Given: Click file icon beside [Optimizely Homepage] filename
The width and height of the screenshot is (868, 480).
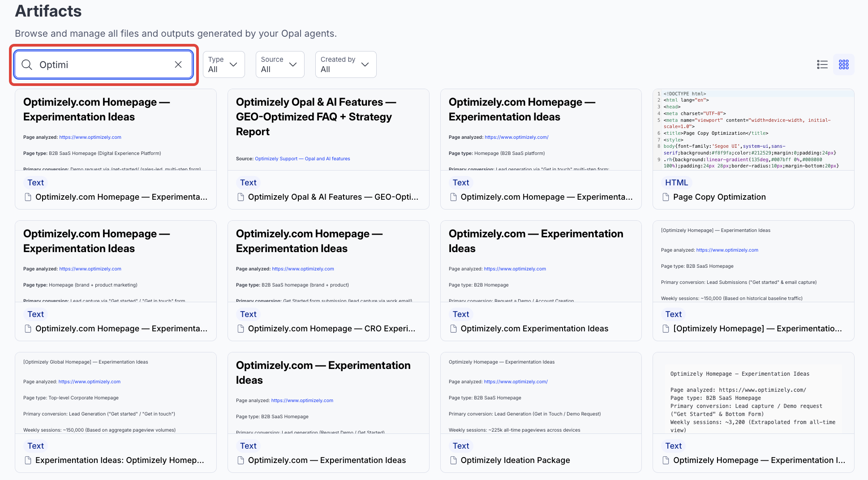Looking at the screenshot, I should tap(666, 329).
